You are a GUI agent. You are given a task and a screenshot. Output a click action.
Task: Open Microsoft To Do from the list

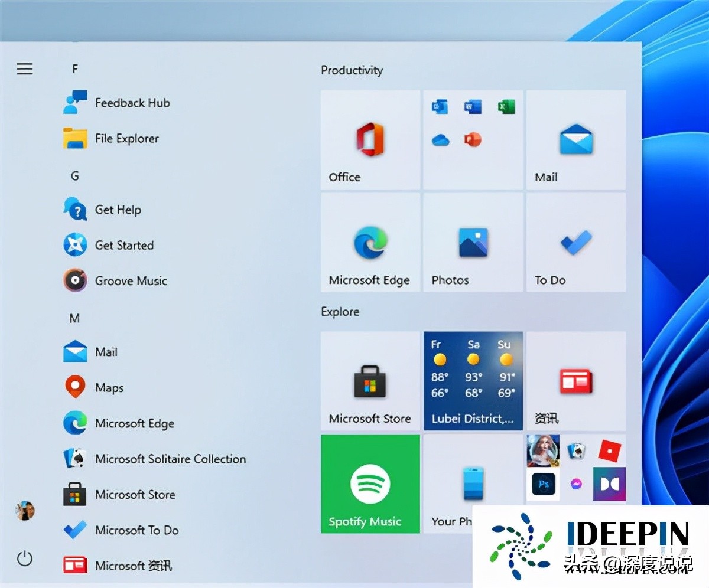coord(121,530)
